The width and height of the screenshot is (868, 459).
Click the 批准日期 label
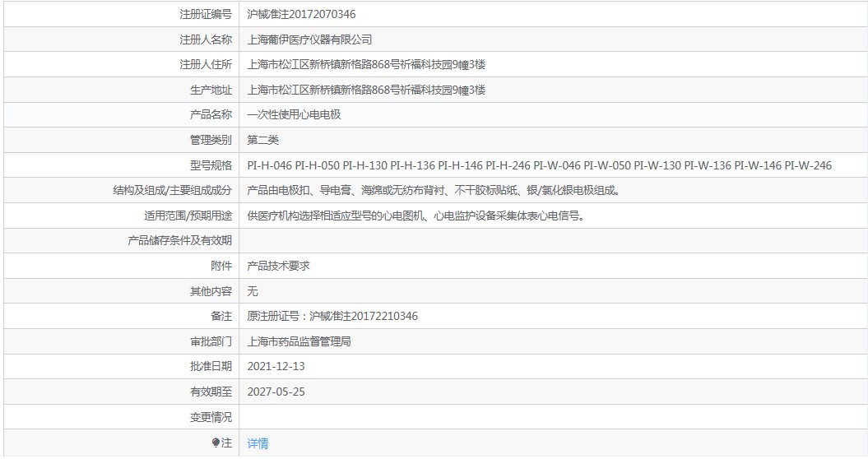211,367
